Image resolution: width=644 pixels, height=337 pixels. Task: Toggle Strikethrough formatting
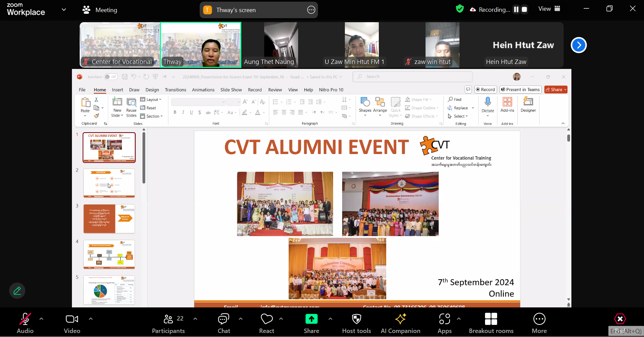[208, 112]
